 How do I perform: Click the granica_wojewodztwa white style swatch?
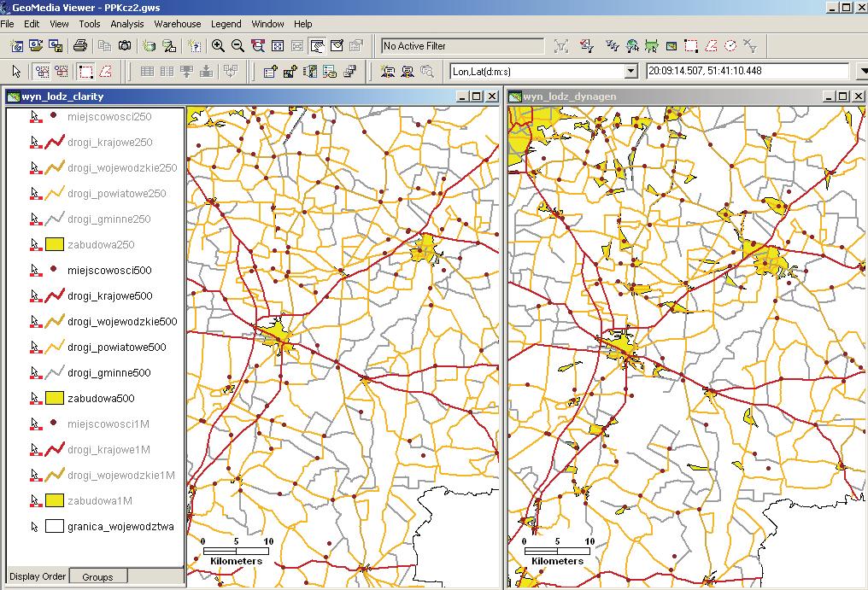[x=55, y=526]
